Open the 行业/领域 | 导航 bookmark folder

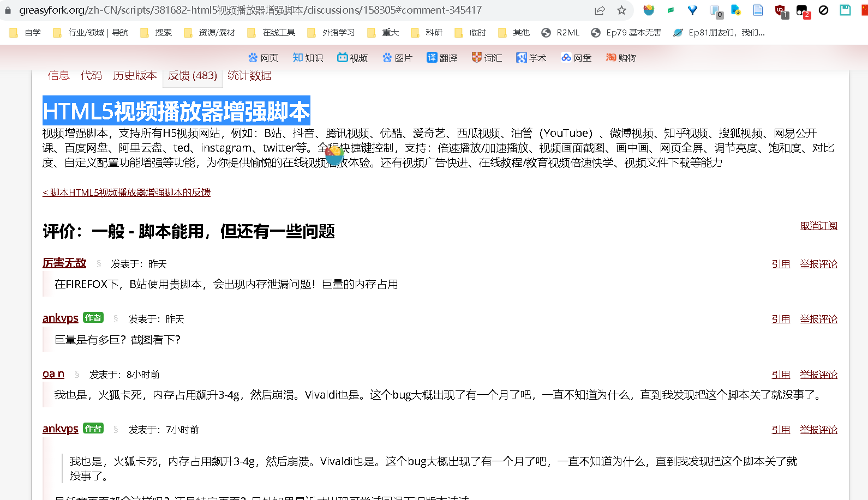[91, 33]
